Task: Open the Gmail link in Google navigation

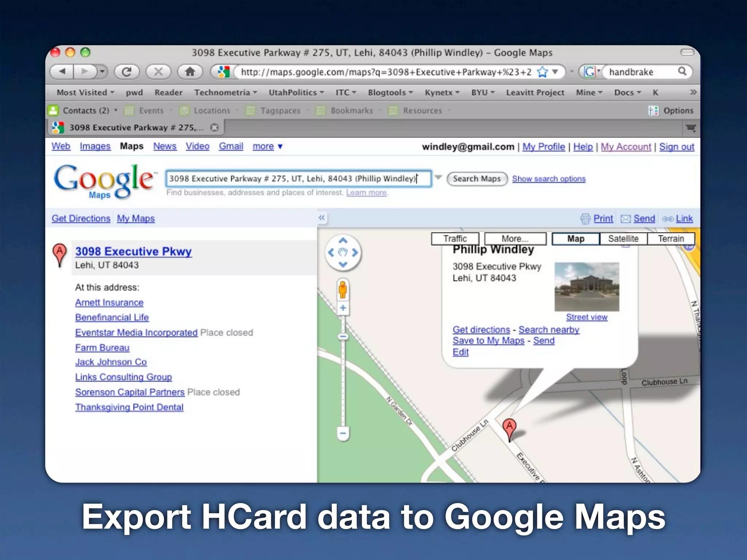Action: (x=231, y=146)
